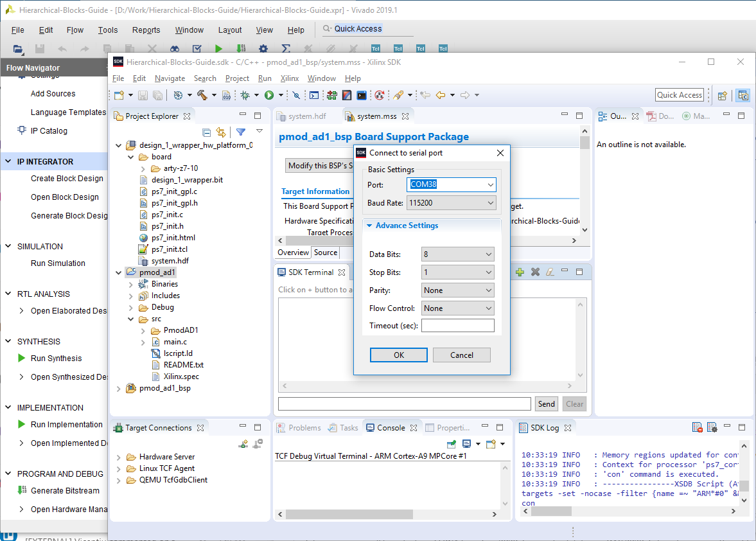Click the filter funnel icon in Project Explorer

tap(241, 132)
